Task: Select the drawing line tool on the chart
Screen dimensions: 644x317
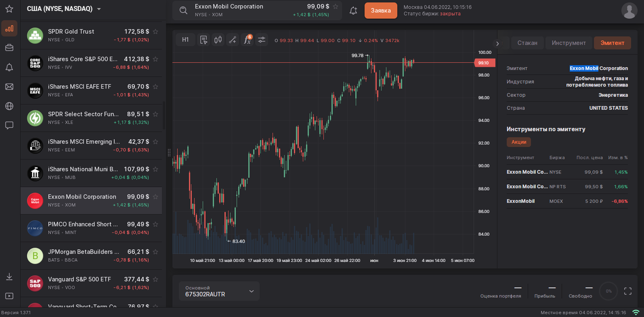Action: (232, 39)
